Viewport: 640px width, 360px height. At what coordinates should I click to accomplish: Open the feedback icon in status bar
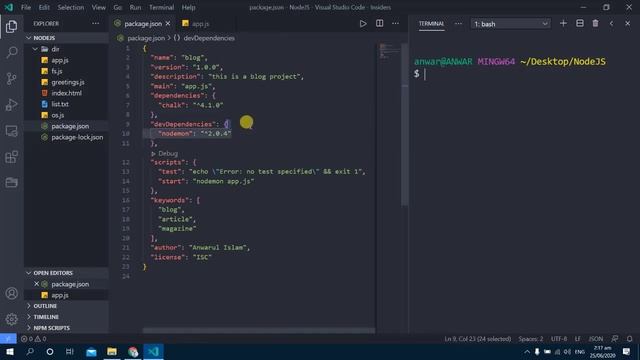point(615,339)
